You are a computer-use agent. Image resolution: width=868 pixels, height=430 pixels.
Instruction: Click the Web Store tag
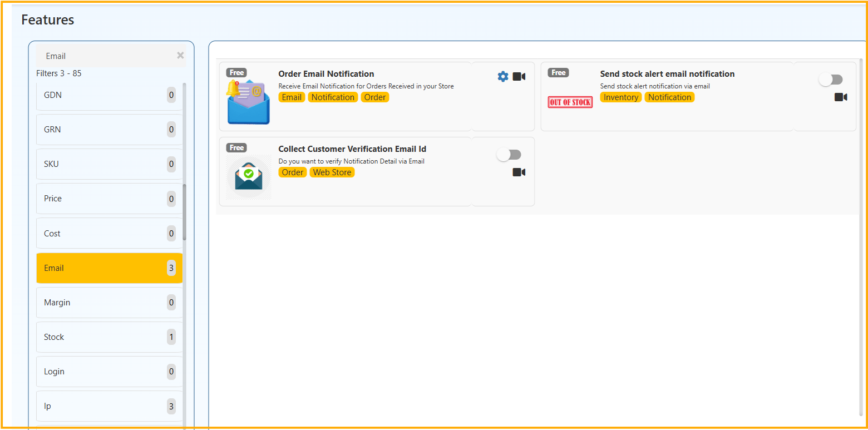(x=332, y=172)
